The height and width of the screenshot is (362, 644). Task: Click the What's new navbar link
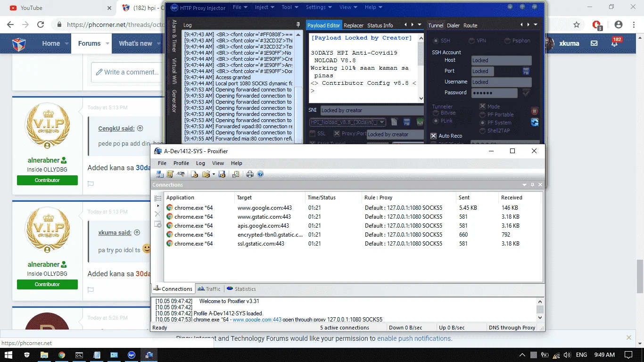tap(135, 43)
